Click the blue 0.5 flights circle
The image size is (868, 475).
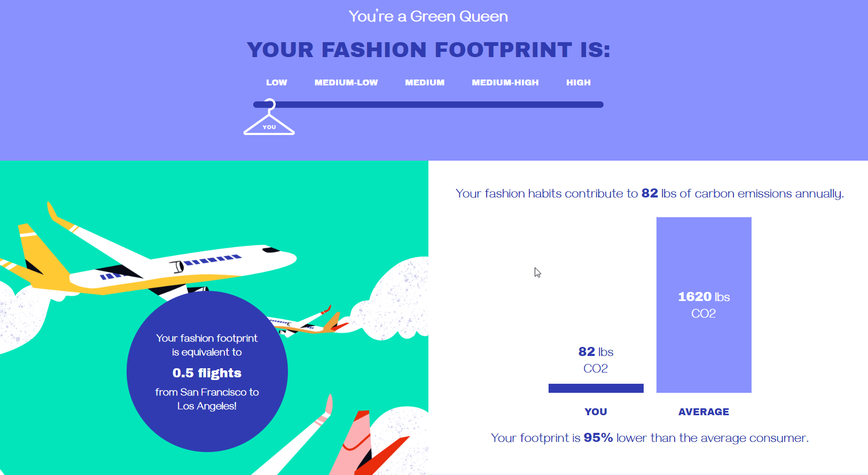coord(207,371)
